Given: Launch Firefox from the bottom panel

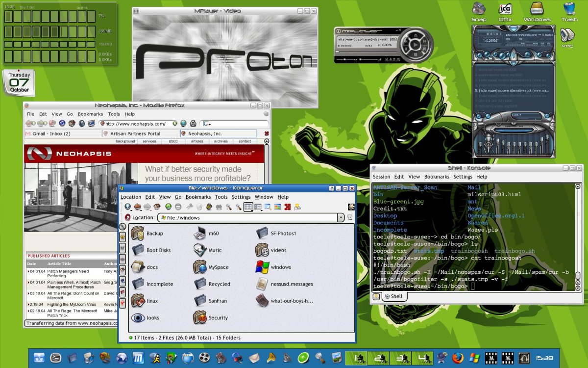Looking at the screenshot, I should tap(459, 358).
